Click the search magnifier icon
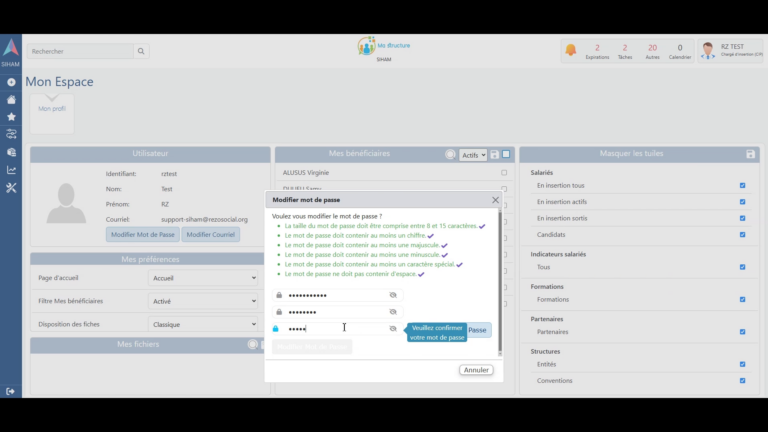The width and height of the screenshot is (768, 432). pyautogui.click(x=141, y=51)
